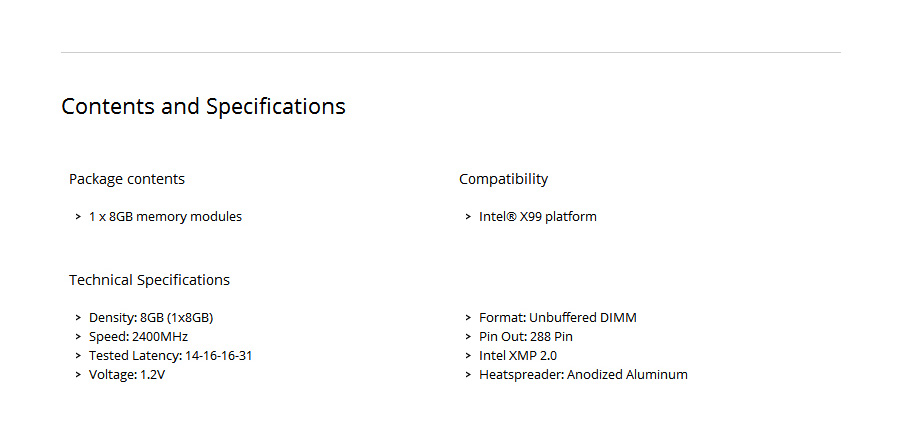This screenshot has width=900, height=429.
Task: Click the Technical Specifications subheading
Action: 149,280
